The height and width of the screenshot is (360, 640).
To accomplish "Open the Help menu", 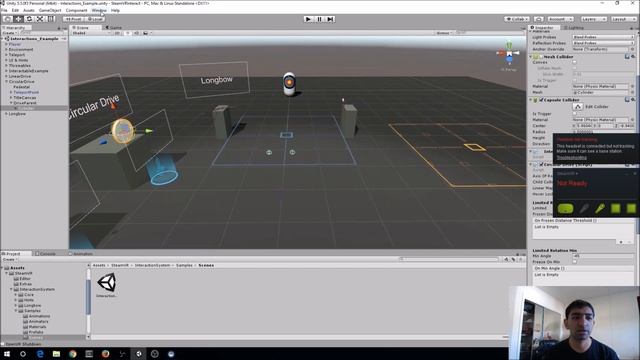I will 116,10.
